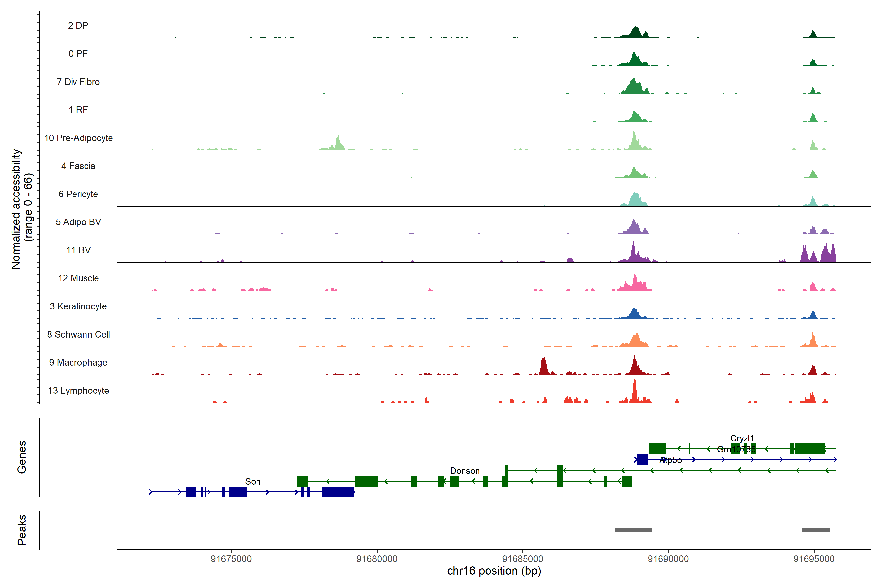Click the Cryzl1 gene label
The image size is (882, 588).
pos(742,438)
